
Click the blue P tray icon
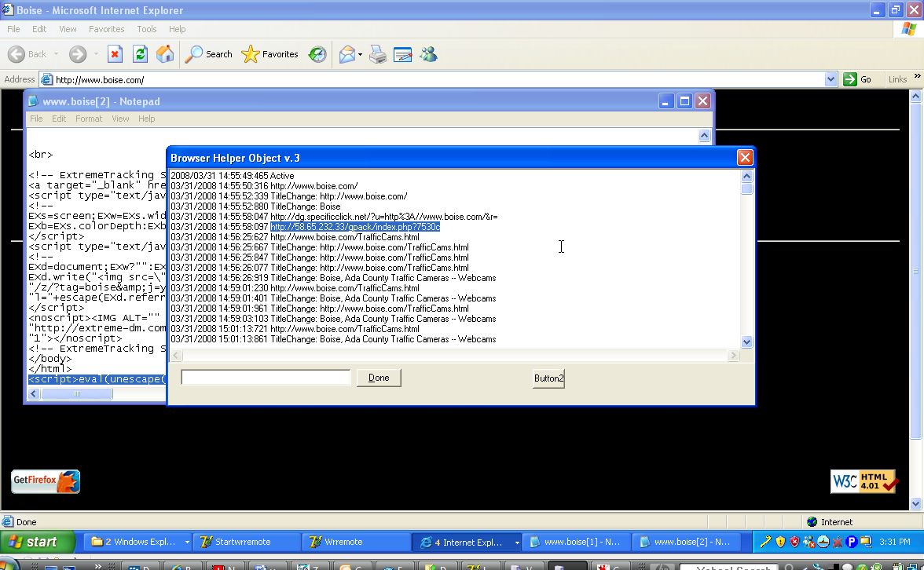pos(851,541)
